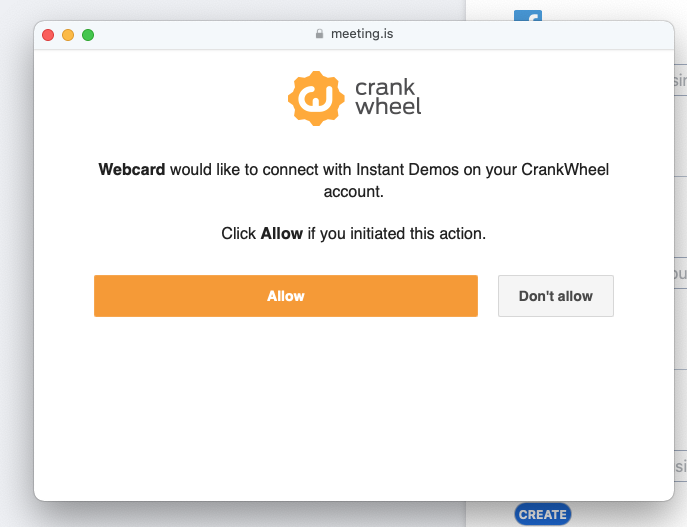This screenshot has height=527, width=687.
Task: Click the padlock icon beside meeting.is
Action: click(319, 34)
